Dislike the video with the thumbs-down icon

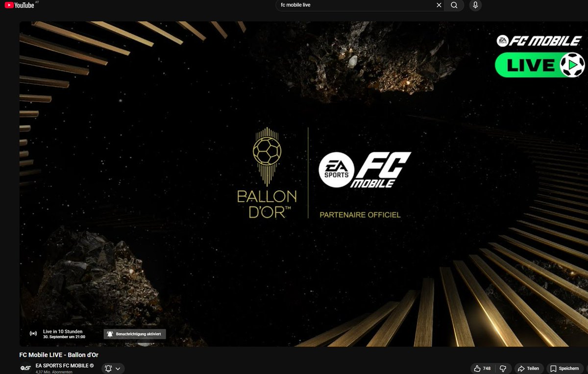(502, 369)
